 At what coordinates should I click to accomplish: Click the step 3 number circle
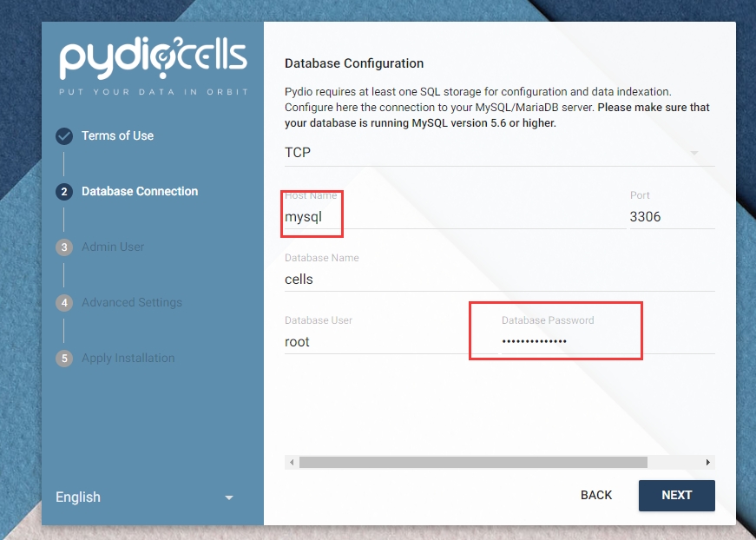64,247
